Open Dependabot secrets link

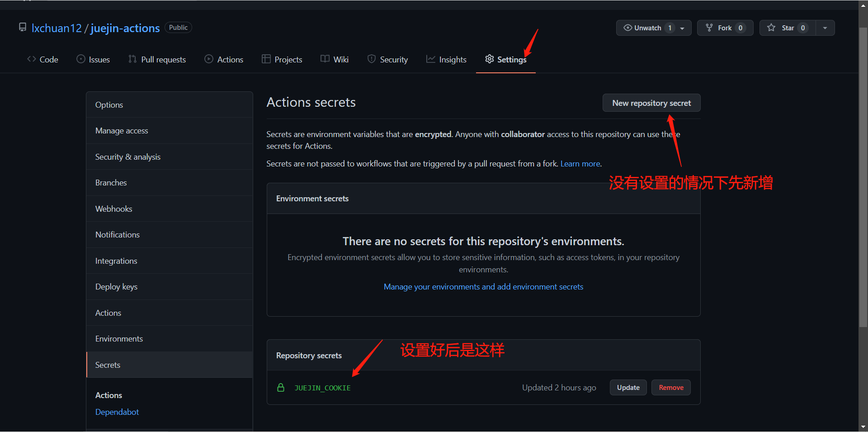tap(117, 412)
